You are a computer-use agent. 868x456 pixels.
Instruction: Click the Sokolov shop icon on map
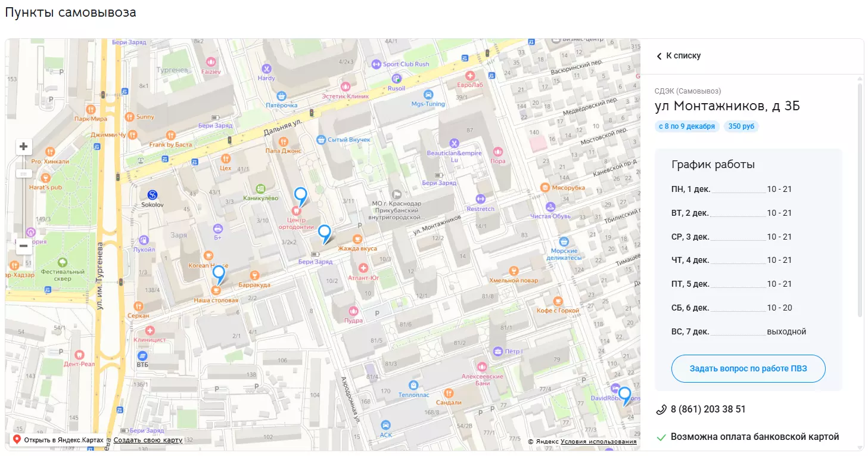(153, 194)
